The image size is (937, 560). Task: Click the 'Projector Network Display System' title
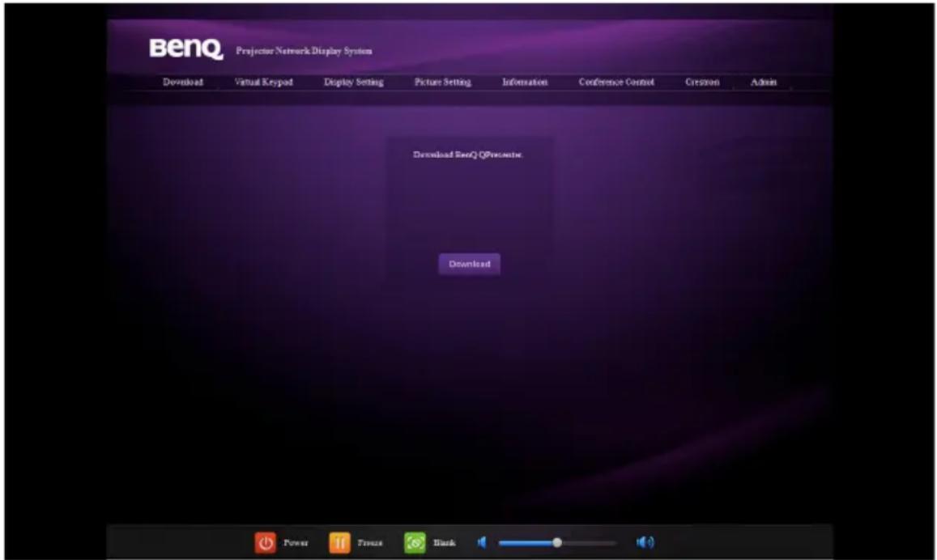(x=305, y=51)
